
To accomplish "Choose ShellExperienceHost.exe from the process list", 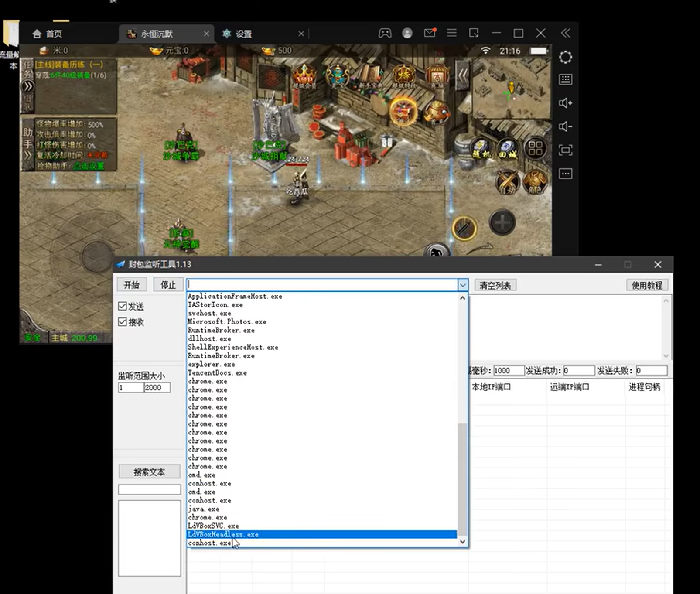I will [x=322, y=347].
